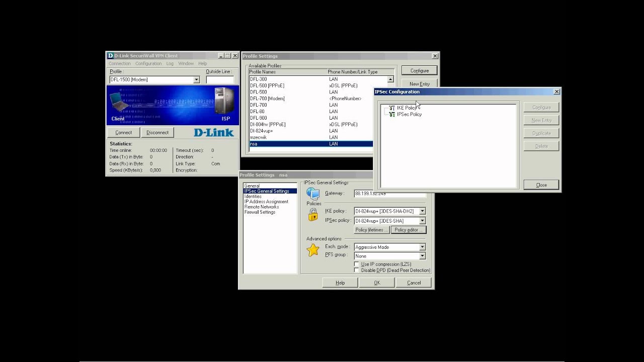Click the IKE Policy tree icon
The image size is (644, 362).
(392, 108)
